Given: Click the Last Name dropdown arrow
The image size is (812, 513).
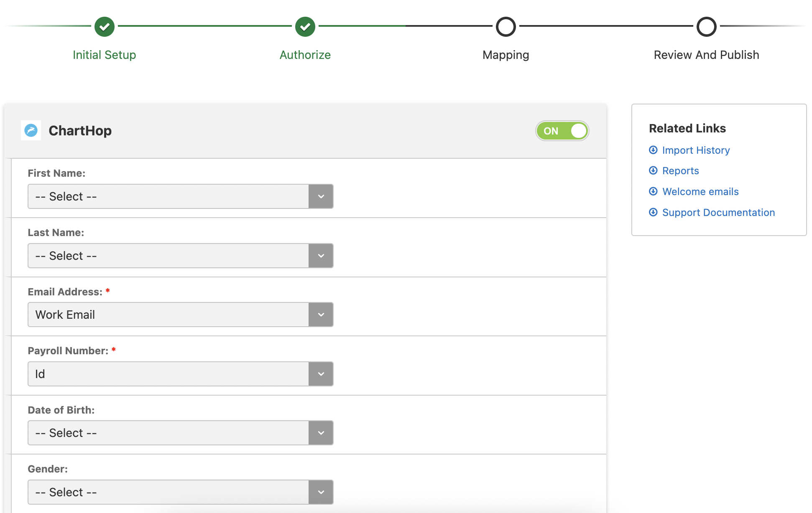Looking at the screenshot, I should point(321,256).
